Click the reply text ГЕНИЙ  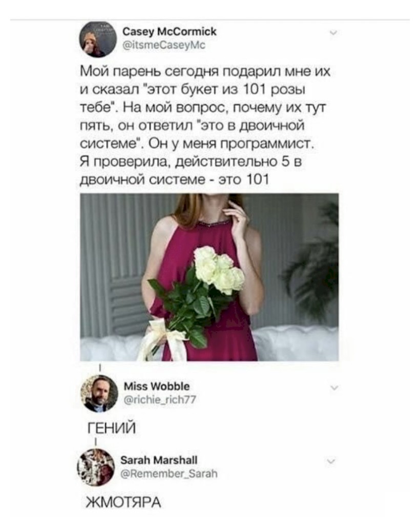click(x=112, y=428)
